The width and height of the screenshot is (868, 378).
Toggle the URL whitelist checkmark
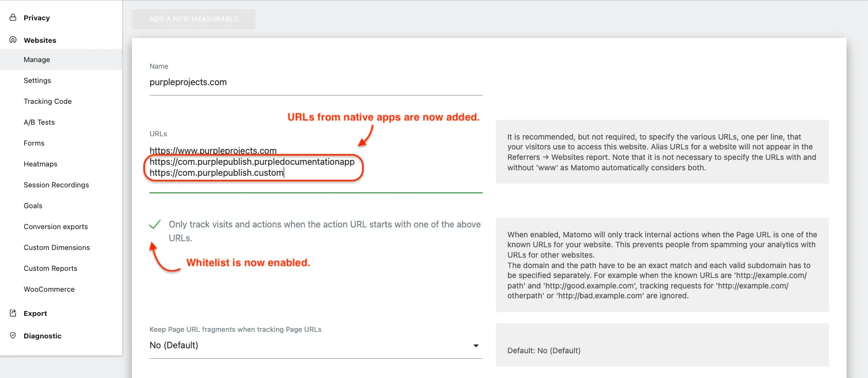[155, 224]
